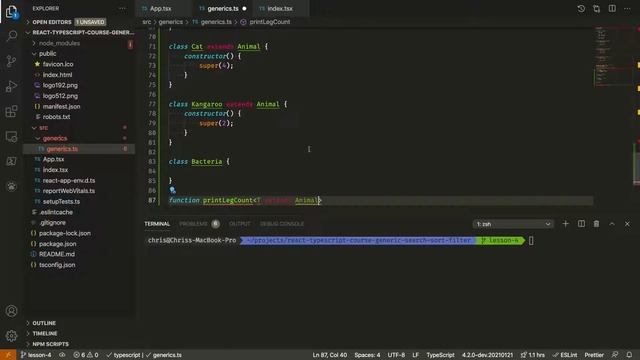Click the notifications bell in status bar

[629, 355]
